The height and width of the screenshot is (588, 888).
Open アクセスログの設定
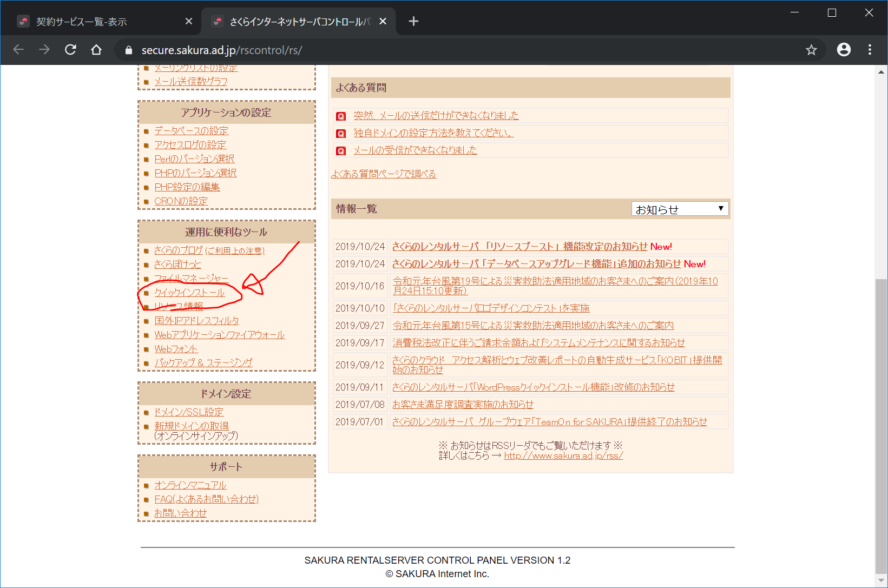click(x=190, y=144)
